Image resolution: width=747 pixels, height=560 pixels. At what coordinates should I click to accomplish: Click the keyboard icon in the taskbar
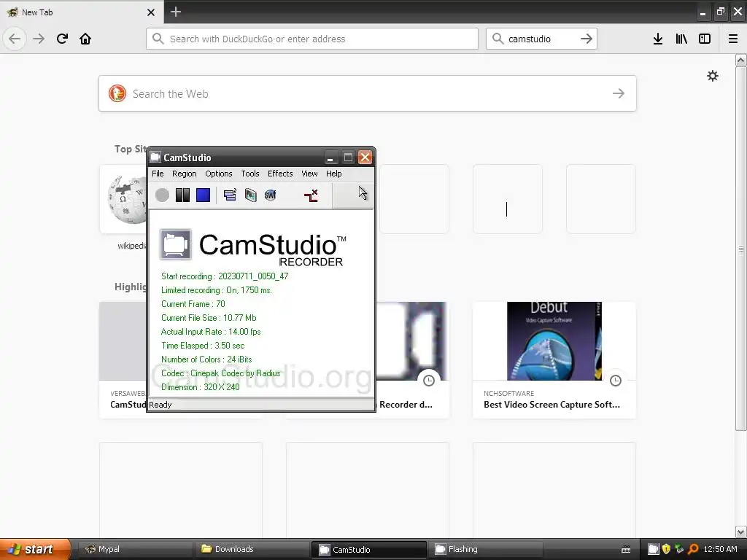click(x=626, y=550)
